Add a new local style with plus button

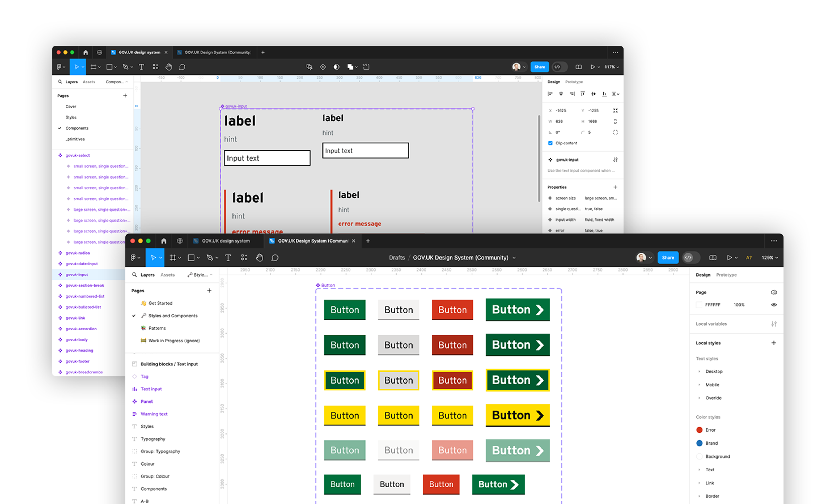(x=773, y=343)
